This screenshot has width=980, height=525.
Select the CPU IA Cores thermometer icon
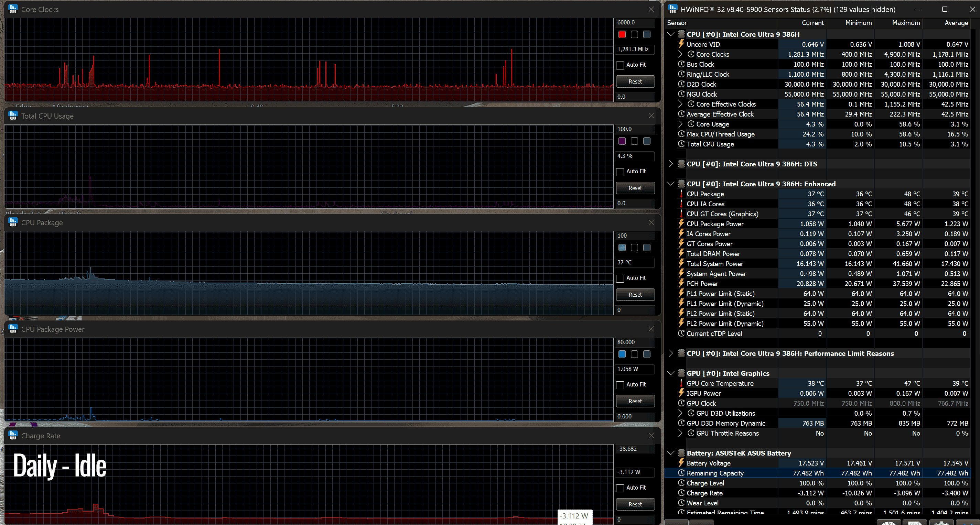[681, 204]
